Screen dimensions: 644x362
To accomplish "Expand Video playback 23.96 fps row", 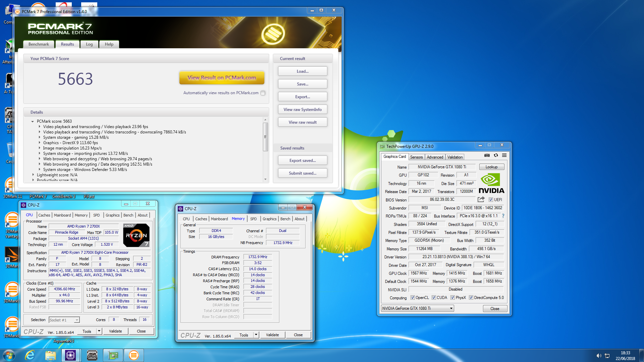I will [x=39, y=127].
